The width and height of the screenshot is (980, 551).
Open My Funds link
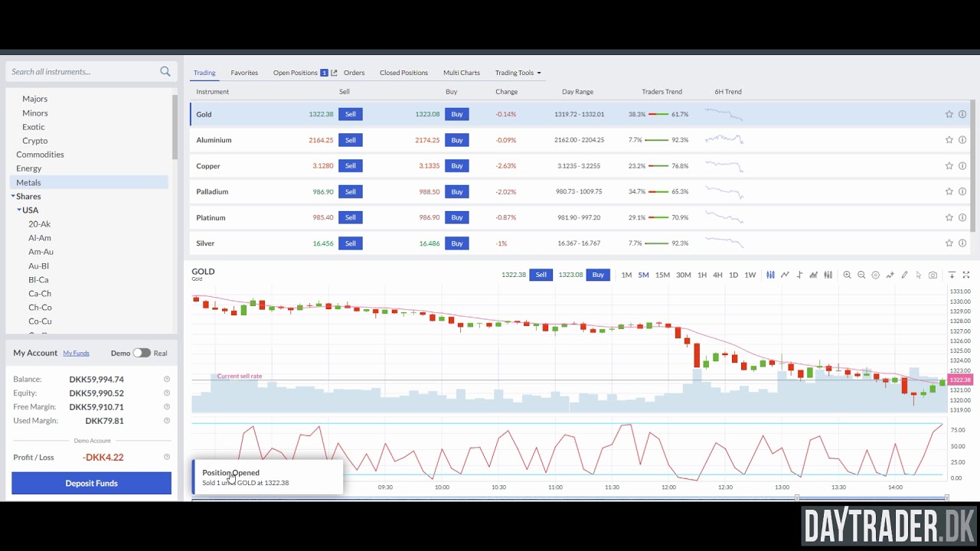coord(76,353)
